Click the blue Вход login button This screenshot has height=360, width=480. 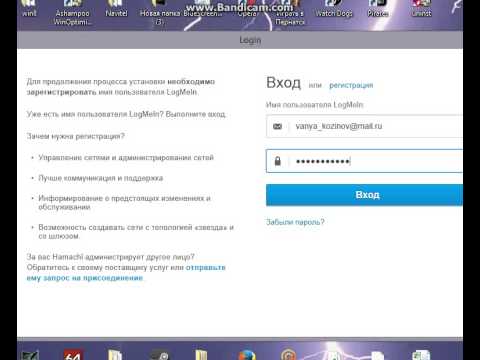pyautogui.click(x=364, y=195)
